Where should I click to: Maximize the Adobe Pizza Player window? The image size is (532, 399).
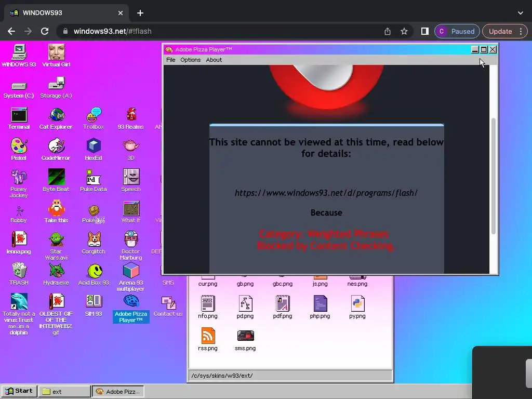click(x=484, y=49)
